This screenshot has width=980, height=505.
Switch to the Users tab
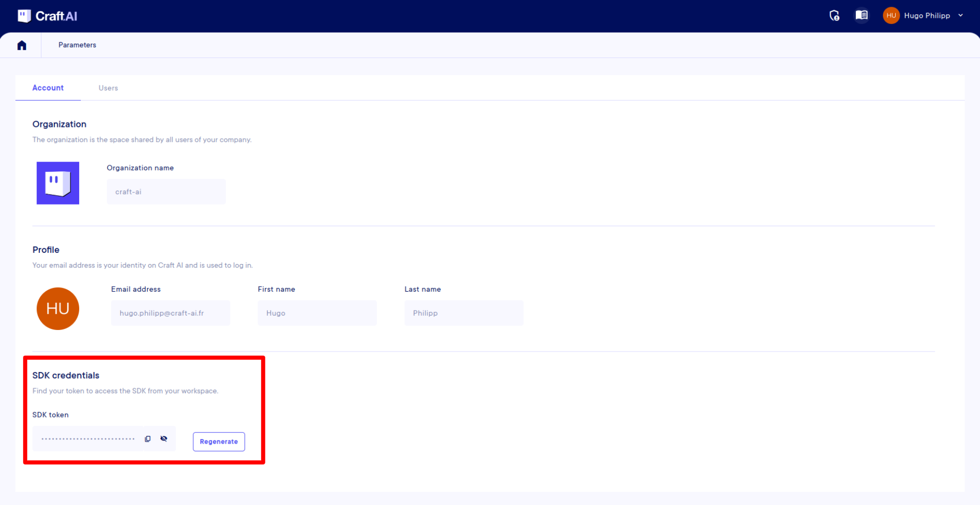click(108, 88)
